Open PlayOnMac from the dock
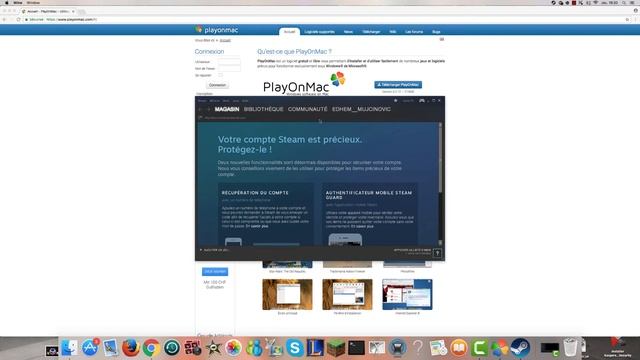The image size is (640, 360). pos(500,348)
